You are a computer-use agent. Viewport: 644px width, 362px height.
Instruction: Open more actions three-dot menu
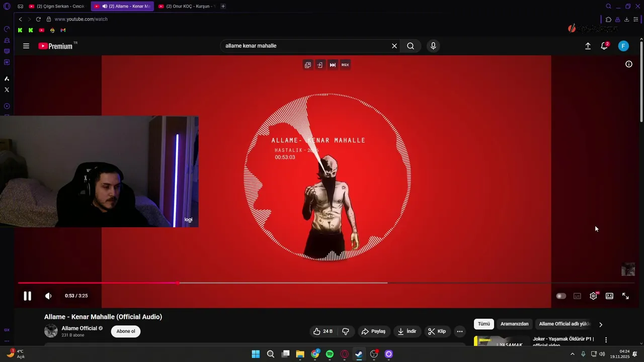(x=460, y=331)
